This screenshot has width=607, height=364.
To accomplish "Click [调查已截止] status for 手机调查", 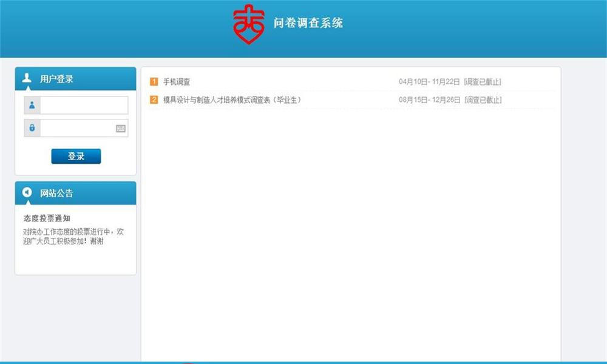I will 483,82.
